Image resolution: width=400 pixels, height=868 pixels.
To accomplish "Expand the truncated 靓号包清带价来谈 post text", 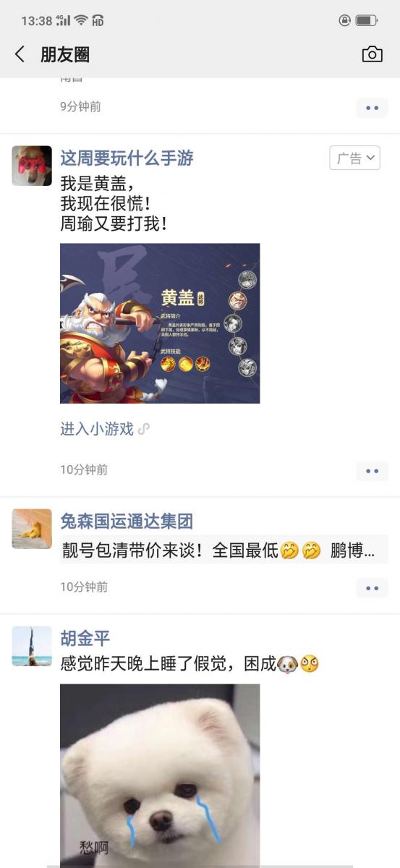I will [224, 550].
